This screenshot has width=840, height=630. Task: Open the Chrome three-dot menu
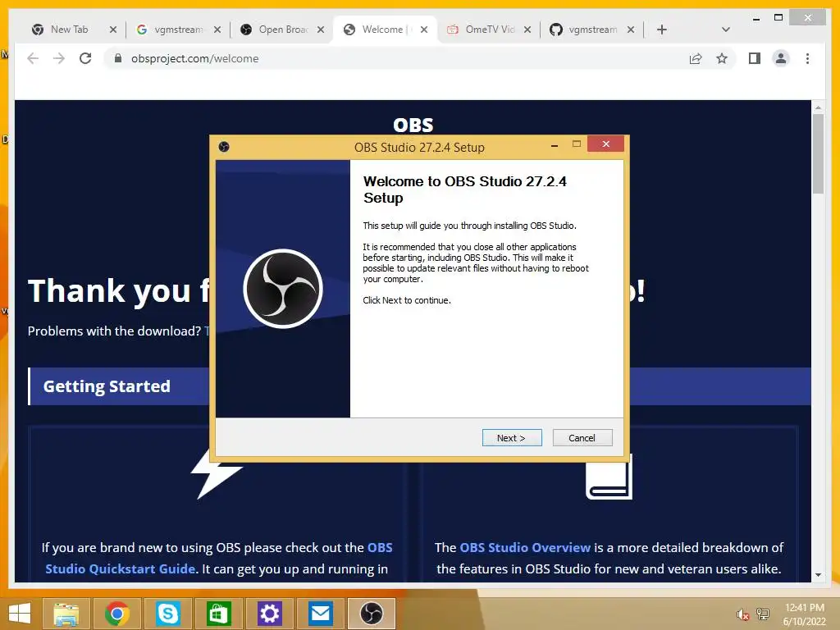point(807,58)
